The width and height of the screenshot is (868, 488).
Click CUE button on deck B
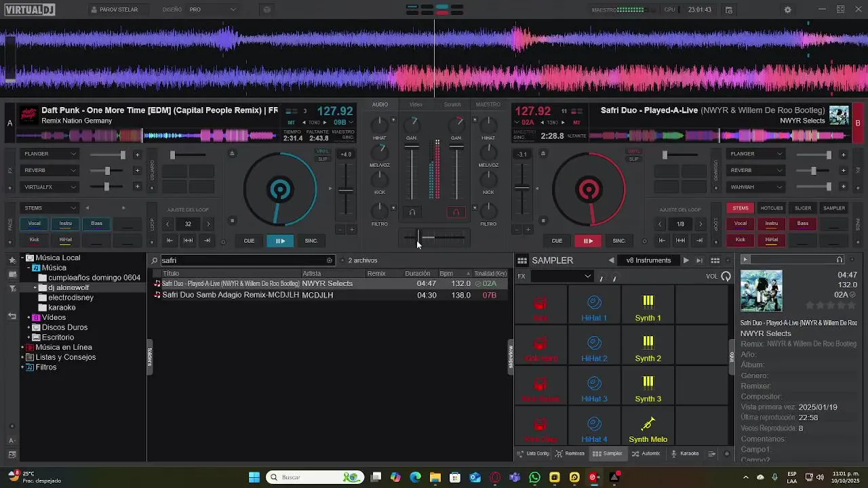coord(557,241)
